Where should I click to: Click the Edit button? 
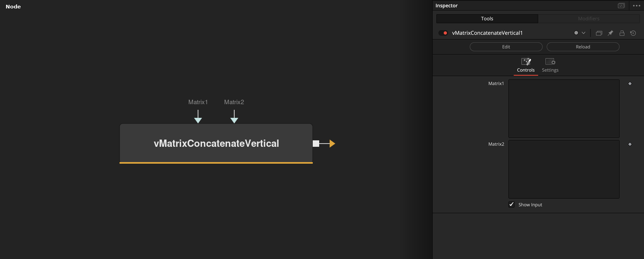point(506,47)
